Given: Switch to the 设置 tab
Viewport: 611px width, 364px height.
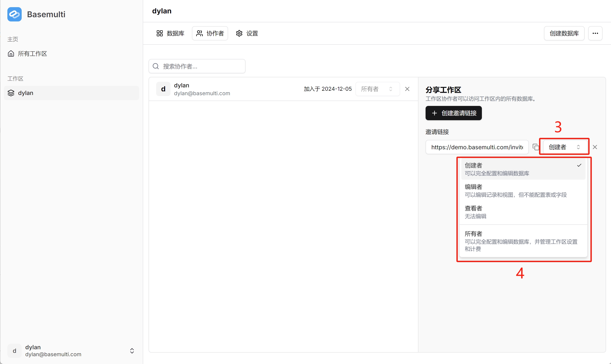Looking at the screenshot, I should [x=247, y=33].
